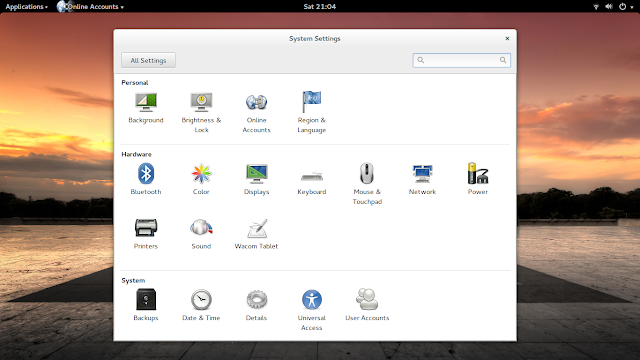Open Date & Time settings
Viewport: 640px width, 360px height.
click(201, 305)
